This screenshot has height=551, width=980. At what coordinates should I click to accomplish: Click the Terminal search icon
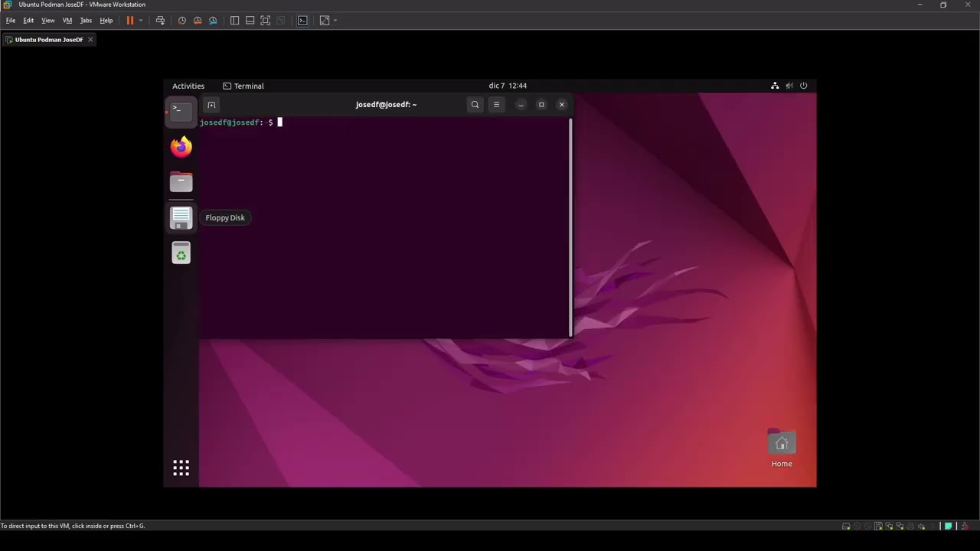tap(475, 105)
